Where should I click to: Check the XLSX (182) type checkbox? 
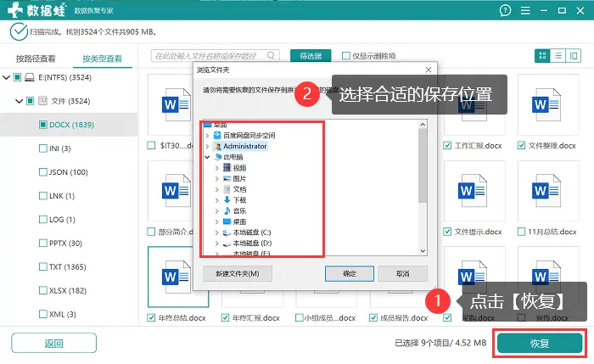(43, 290)
